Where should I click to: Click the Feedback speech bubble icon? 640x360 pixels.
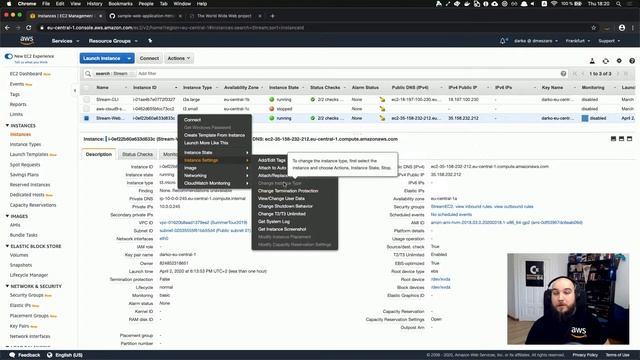click(12, 355)
